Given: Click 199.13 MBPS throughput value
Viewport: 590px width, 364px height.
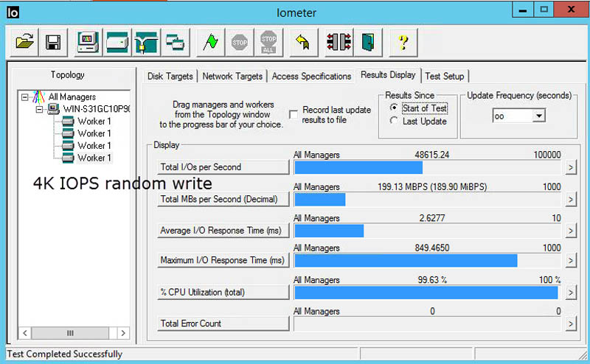Looking at the screenshot, I should [x=432, y=186].
